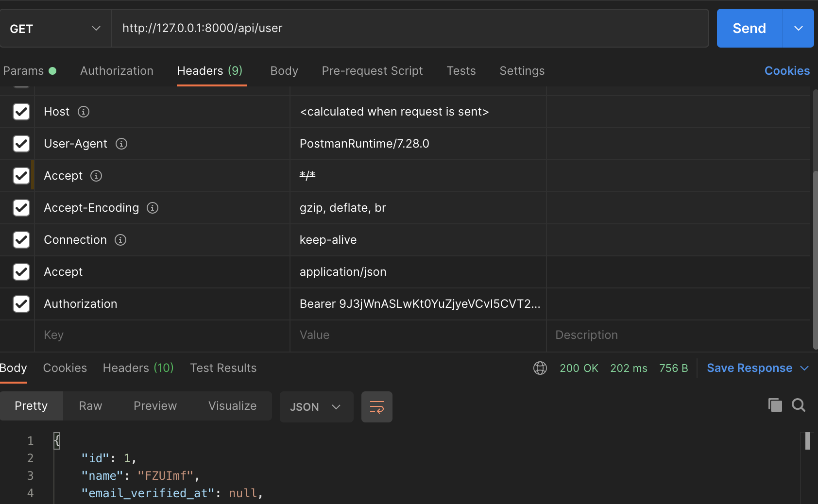Click the Send button

[749, 28]
